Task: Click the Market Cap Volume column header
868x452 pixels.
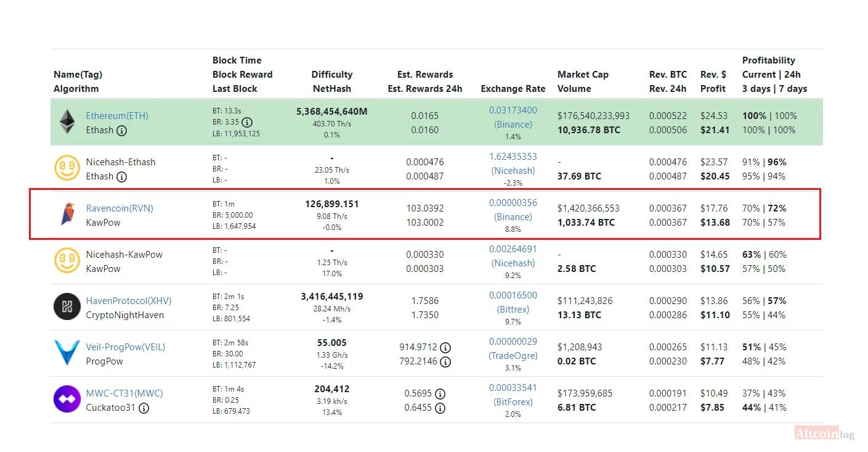Action: point(583,81)
